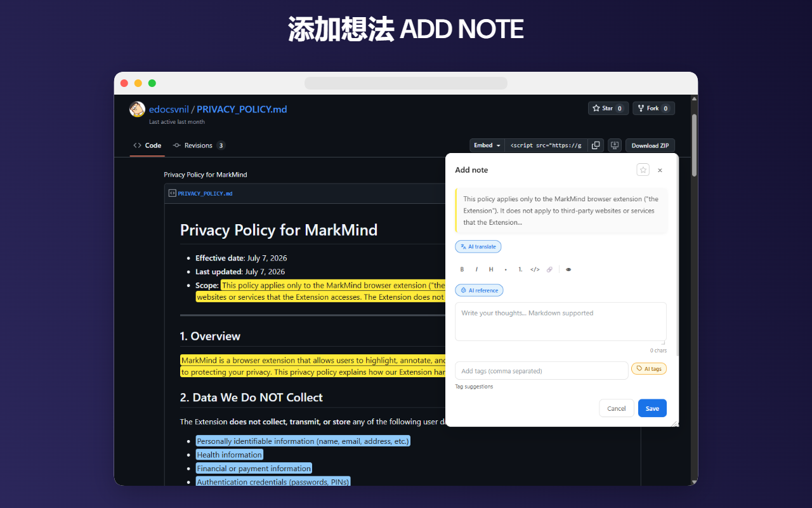
Task: Click the 'Tag suggestions' label
Action: [x=474, y=387]
